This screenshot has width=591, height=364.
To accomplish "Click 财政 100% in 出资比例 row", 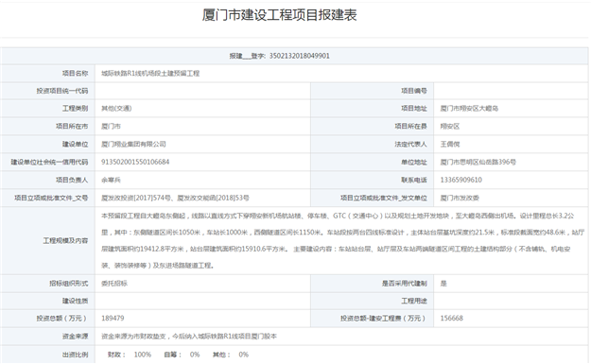I will click(130, 355).
